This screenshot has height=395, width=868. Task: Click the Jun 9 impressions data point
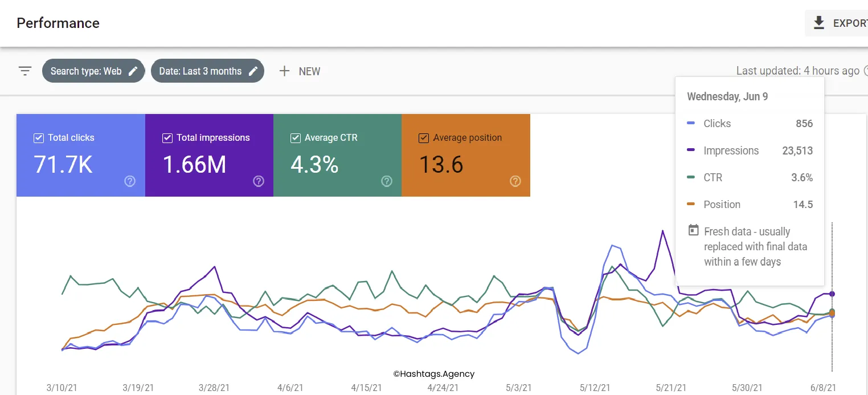[x=832, y=294]
